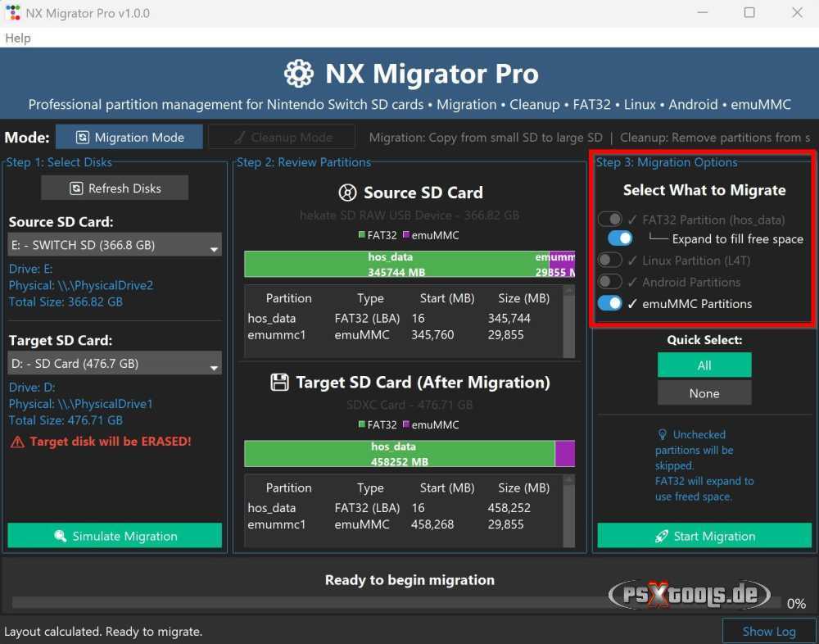Click the SD card icon on the Migration Mode button
The width and height of the screenshot is (819, 644).
coord(84,137)
